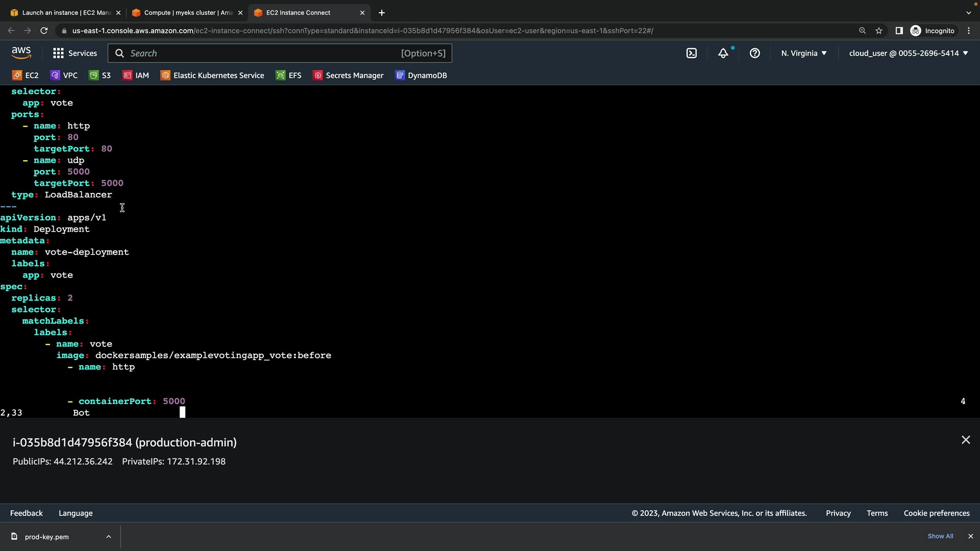Expand prod-key.pem download options chevron

pos(109,537)
